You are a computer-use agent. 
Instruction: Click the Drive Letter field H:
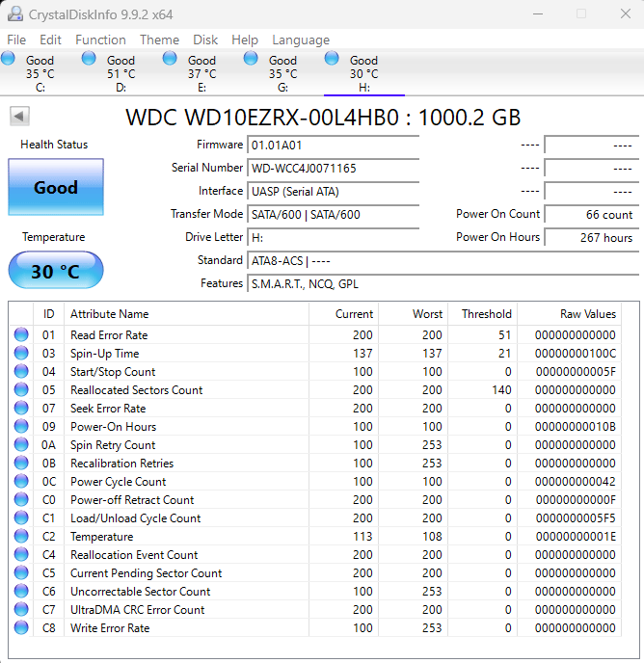pyautogui.click(x=333, y=238)
